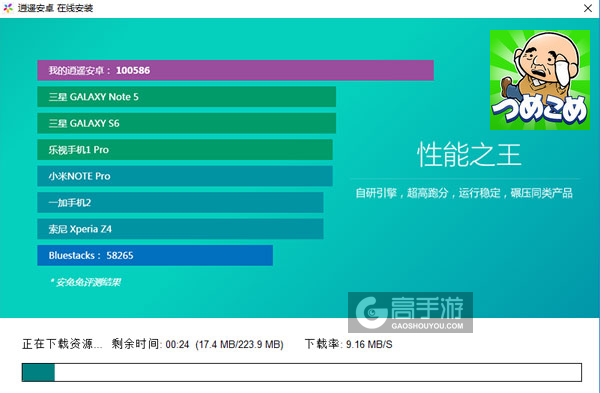Select the 小米NOTE Pro bar
Screen dimensions: 600x393
point(185,176)
